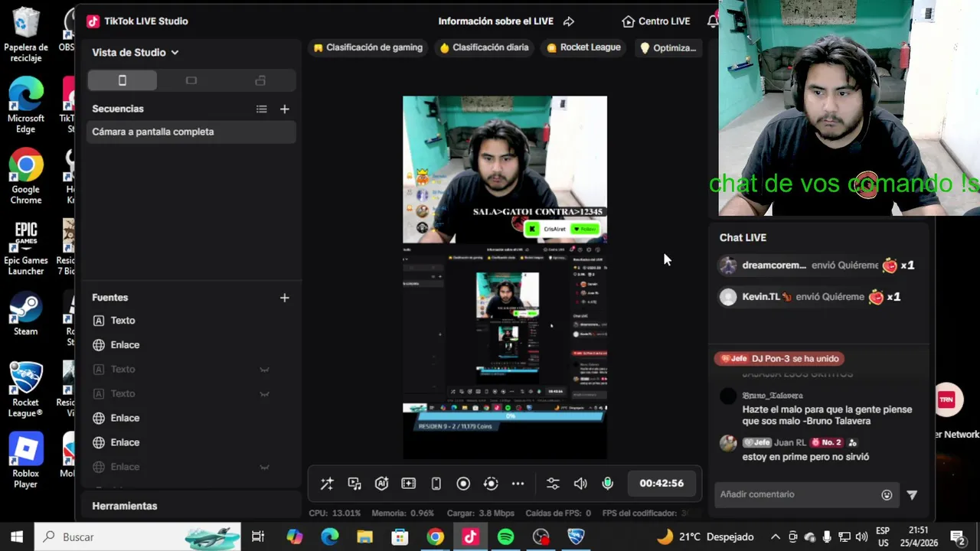Click the round TRN tracker overlay icon
The width and height of the screenshot is (980, 551).
pyautogui.click(x=947, y=399)
